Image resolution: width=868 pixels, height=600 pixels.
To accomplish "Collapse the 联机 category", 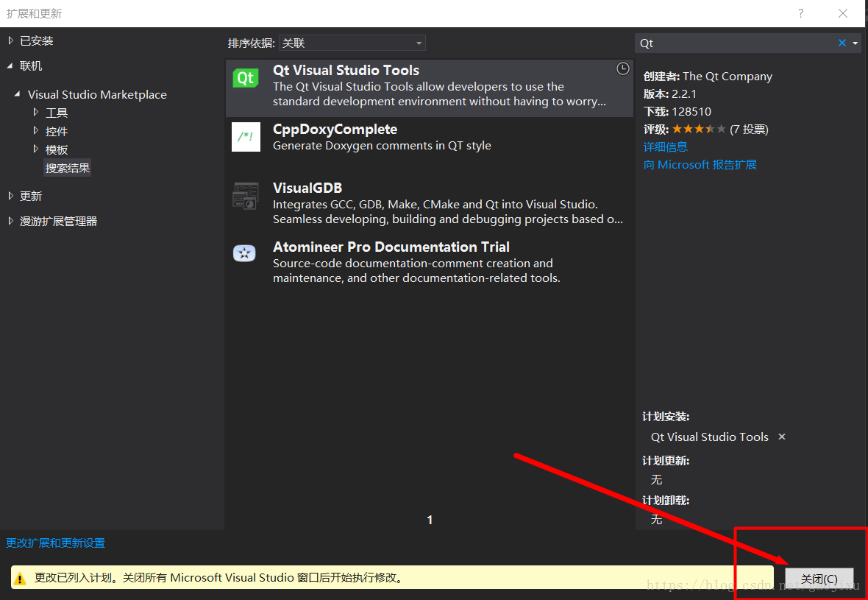I will [10, 66].
